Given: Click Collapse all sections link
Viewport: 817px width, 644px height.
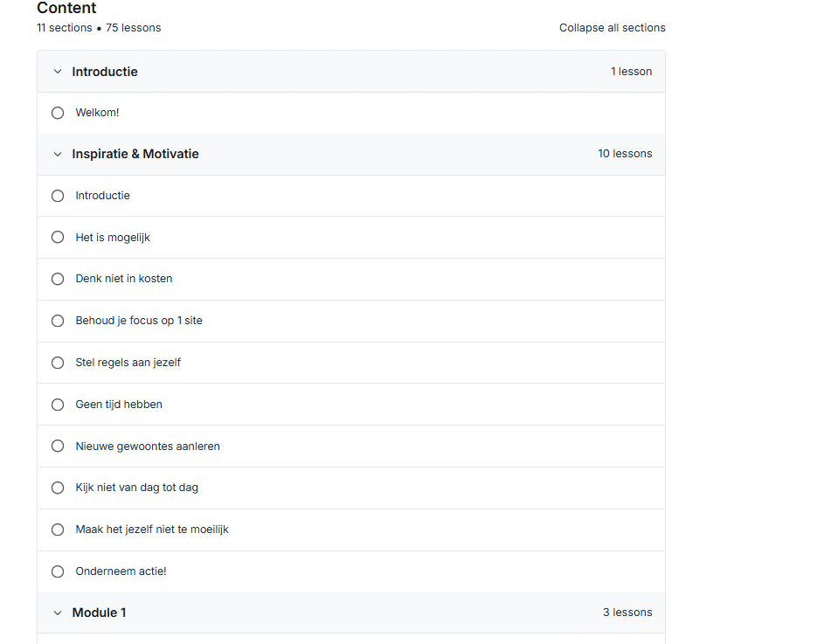Looking at the screenshot, I should tap(613, 28).
